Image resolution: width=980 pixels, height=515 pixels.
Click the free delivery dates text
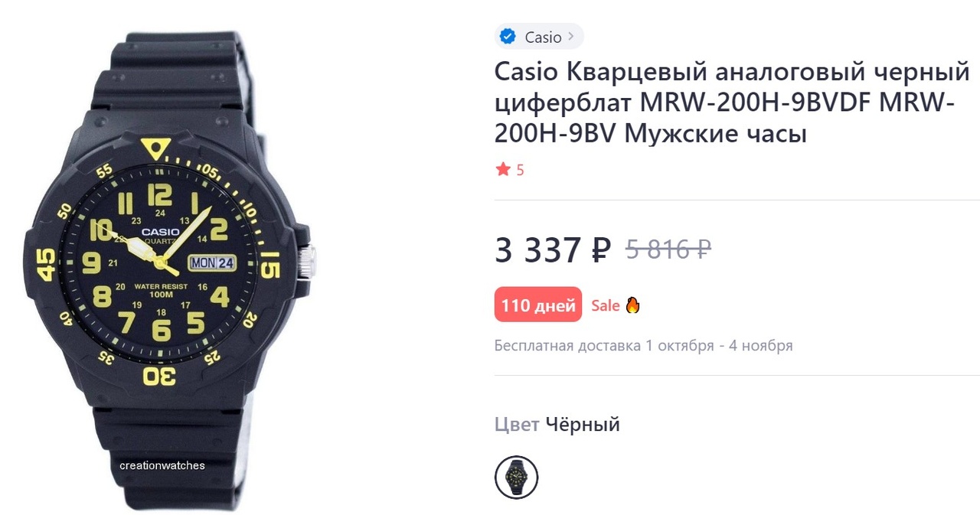643,345
